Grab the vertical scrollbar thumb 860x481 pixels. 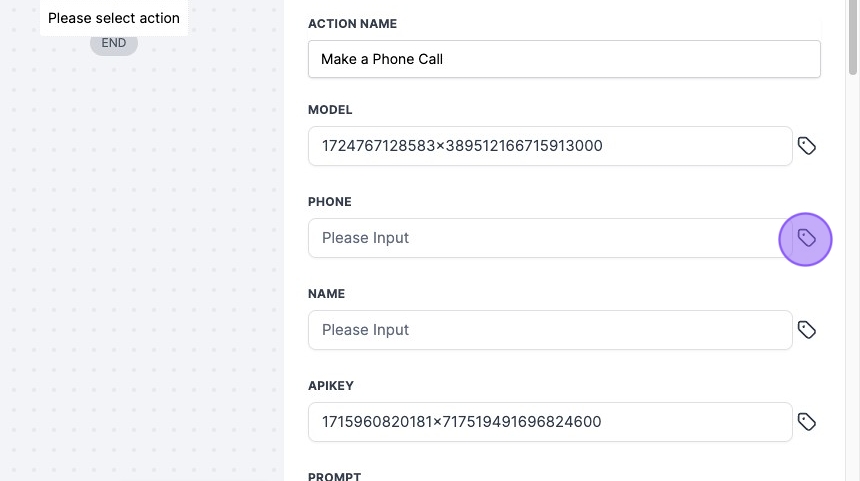(x=853, y=40)
